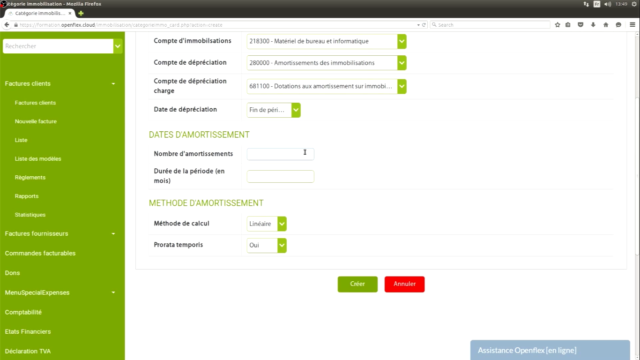Open Liste under Factures clients
This screenshot has width=640, height=360.
[21, 140]
